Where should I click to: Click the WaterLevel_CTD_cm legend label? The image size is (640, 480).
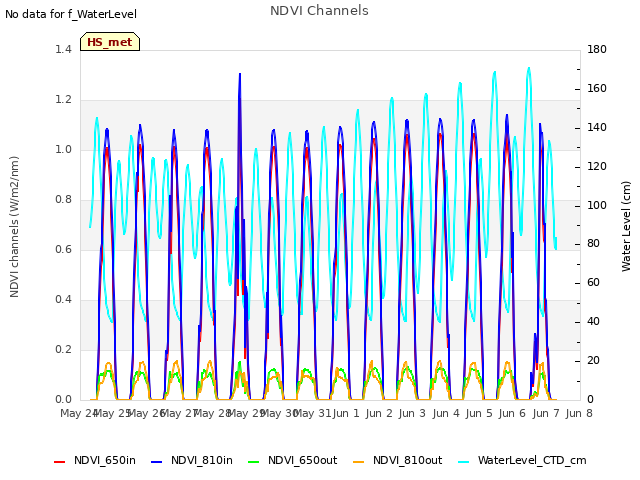[x=532, y=460]
